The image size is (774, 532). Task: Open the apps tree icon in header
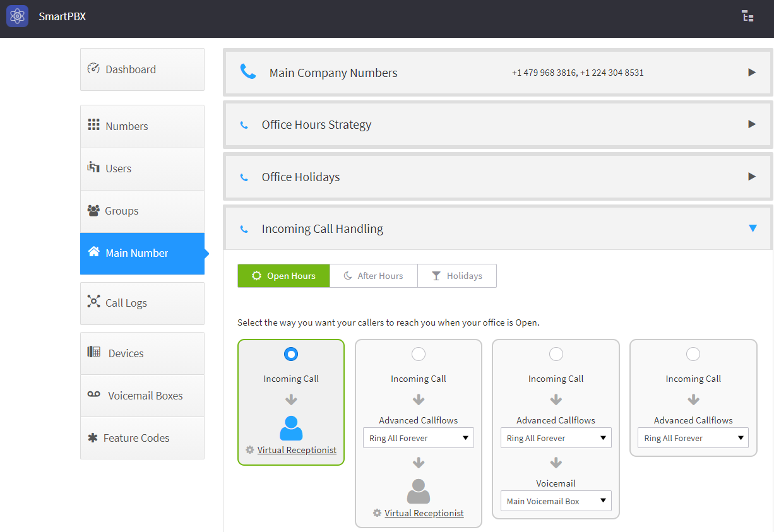point(747,16)
